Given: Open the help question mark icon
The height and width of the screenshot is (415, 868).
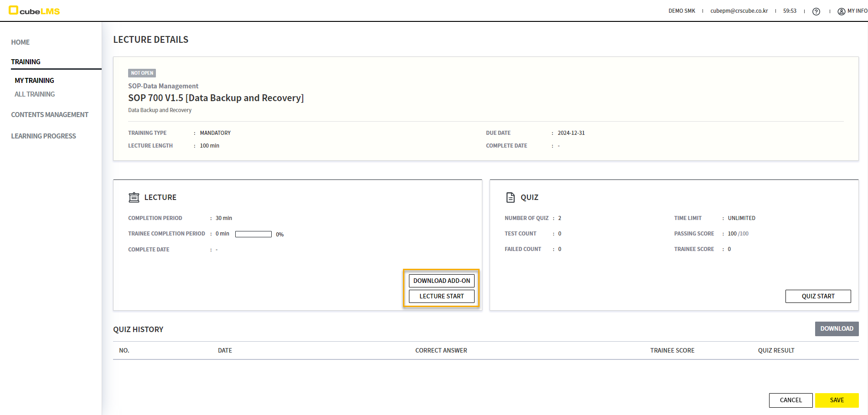Looking at the screenshot, I should coord(816,11).
